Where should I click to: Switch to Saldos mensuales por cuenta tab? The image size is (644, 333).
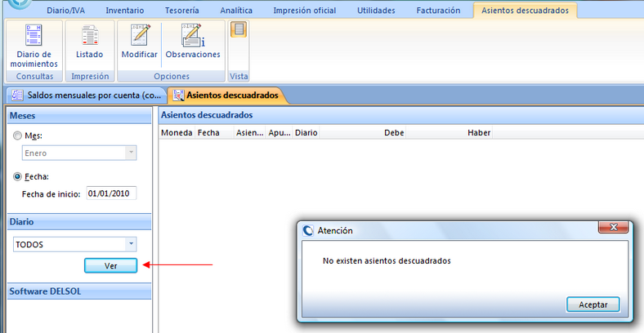(x=86, y=95)
